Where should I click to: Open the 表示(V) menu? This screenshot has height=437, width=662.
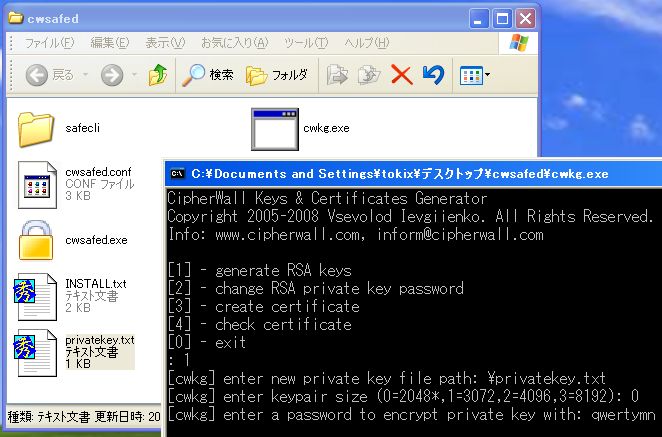[165, 43]
